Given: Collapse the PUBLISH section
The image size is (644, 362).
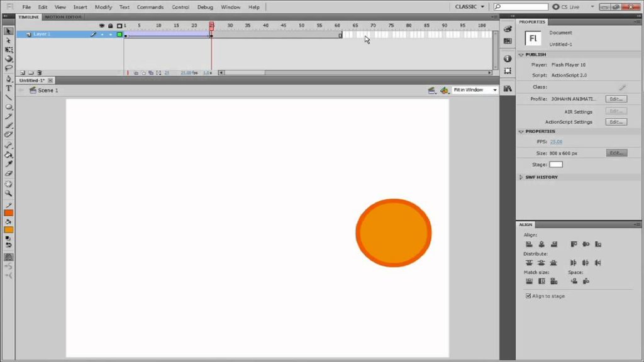Looking at the screenshot, I should [x=521, y=55].
